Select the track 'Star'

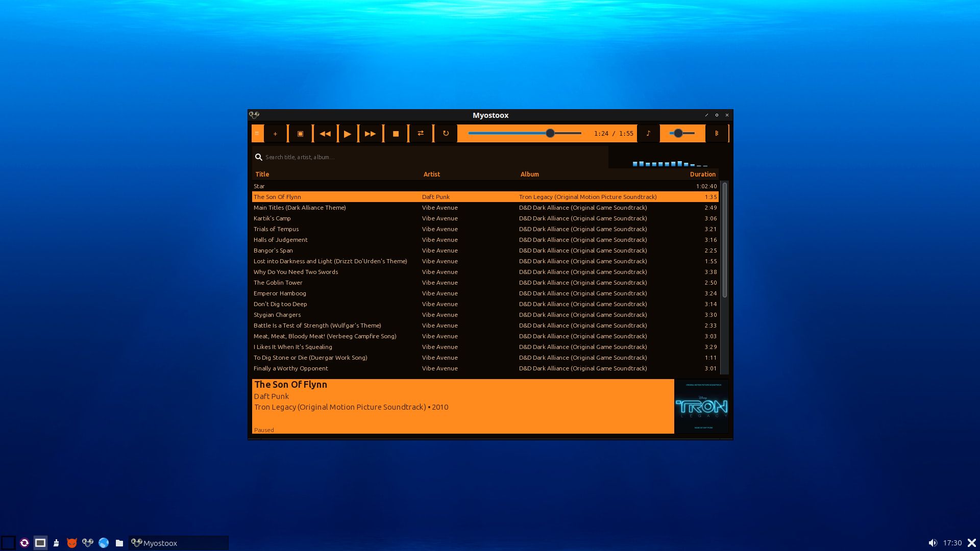[485, 186]
